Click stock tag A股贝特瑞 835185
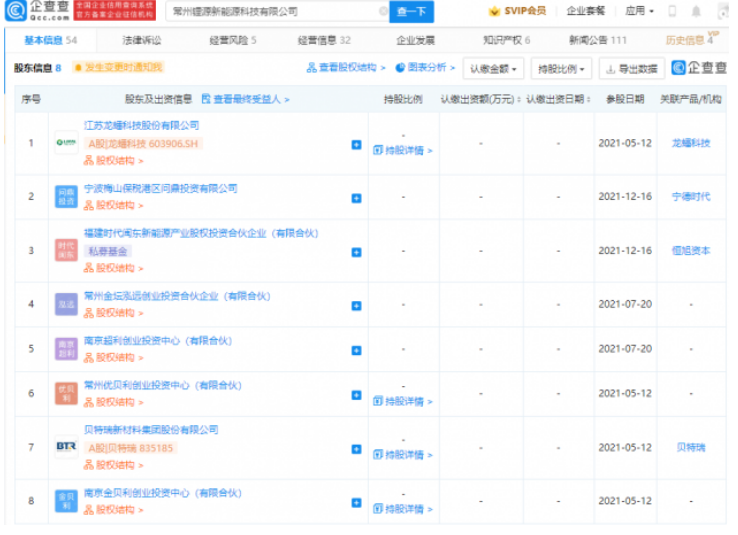The height and width of the screenshot is (535, 738). coord(130,448)
